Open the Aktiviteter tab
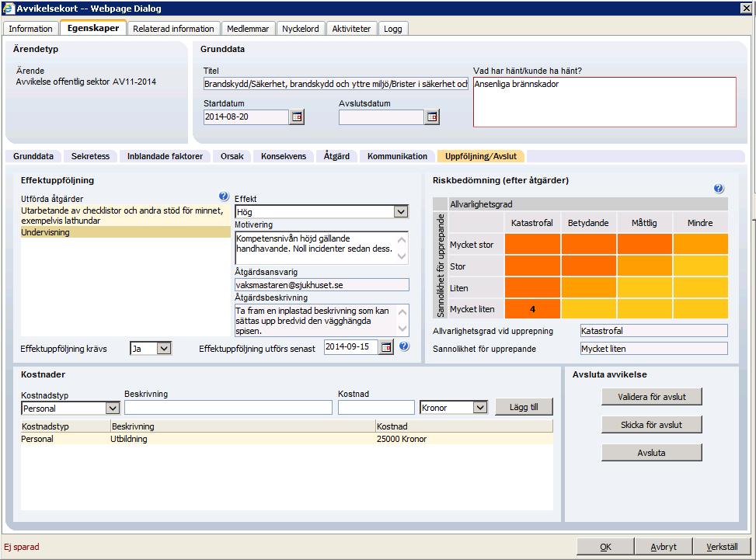The image size is (756, 560). click(351, 29)
